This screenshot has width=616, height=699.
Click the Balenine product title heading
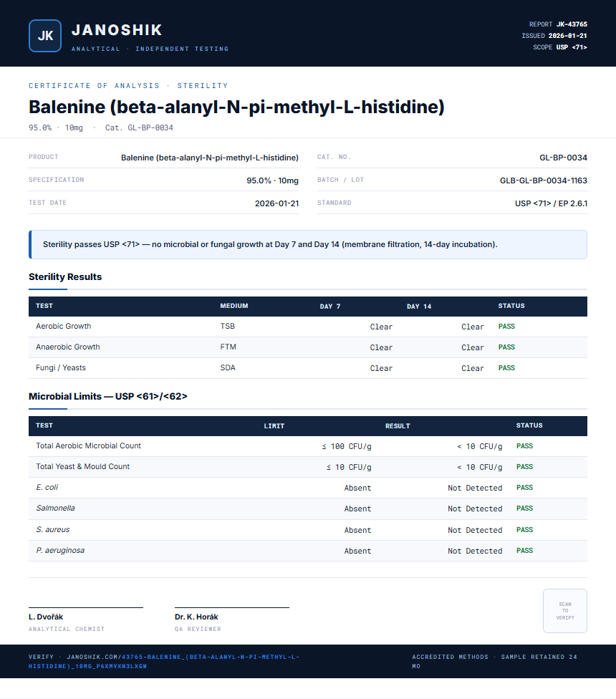[x=236, y=107]
